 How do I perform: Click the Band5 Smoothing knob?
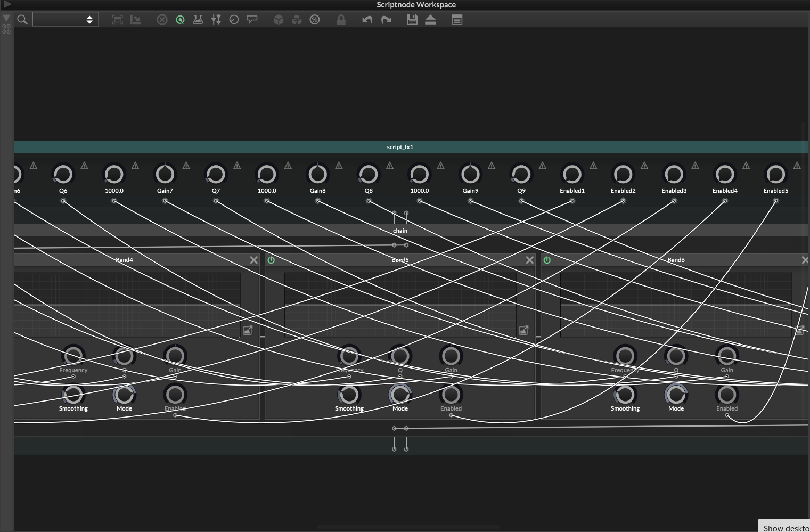349,395
